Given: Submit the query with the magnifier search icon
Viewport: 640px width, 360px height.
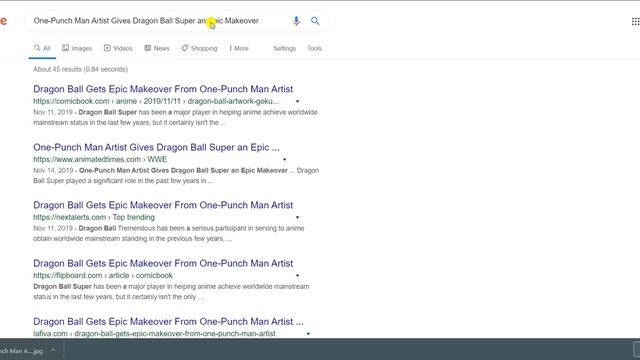Looking at the screenshot, I should click(315, 21).
